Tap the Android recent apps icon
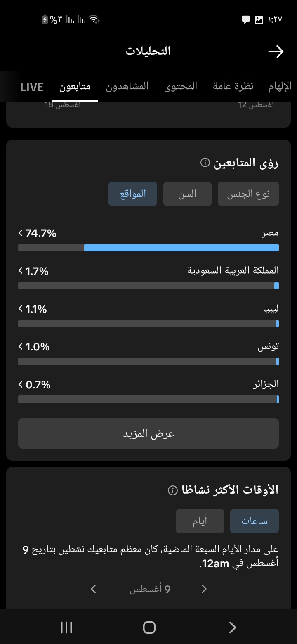The image size is (297, 644). pos(66,627)
